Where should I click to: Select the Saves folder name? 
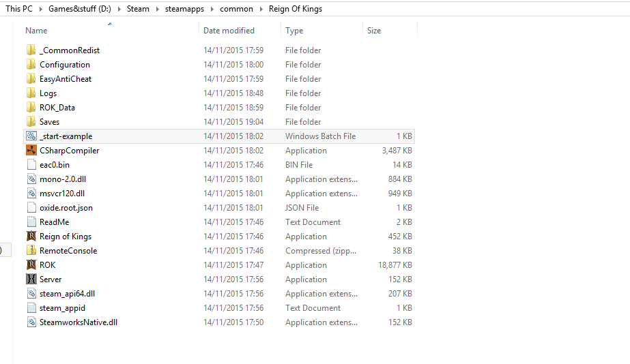49,122
